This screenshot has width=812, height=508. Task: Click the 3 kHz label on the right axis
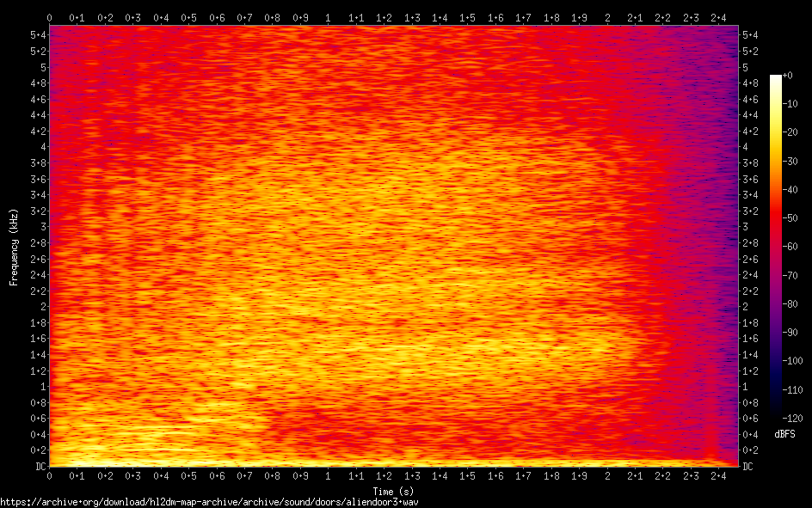click(x=745, y=226)
